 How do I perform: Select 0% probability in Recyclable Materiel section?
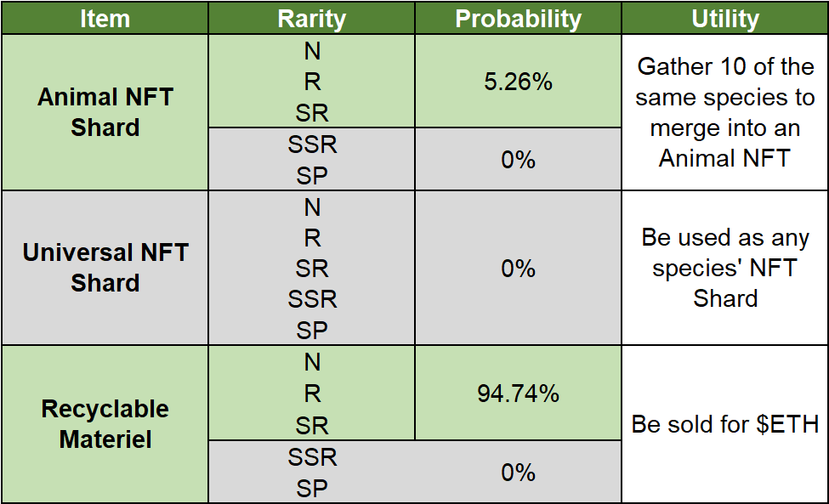click(x=518, y=472)
